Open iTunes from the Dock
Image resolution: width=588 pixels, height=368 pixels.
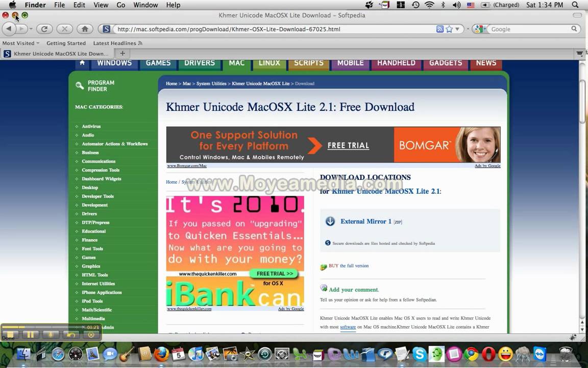tap(196, 354)
